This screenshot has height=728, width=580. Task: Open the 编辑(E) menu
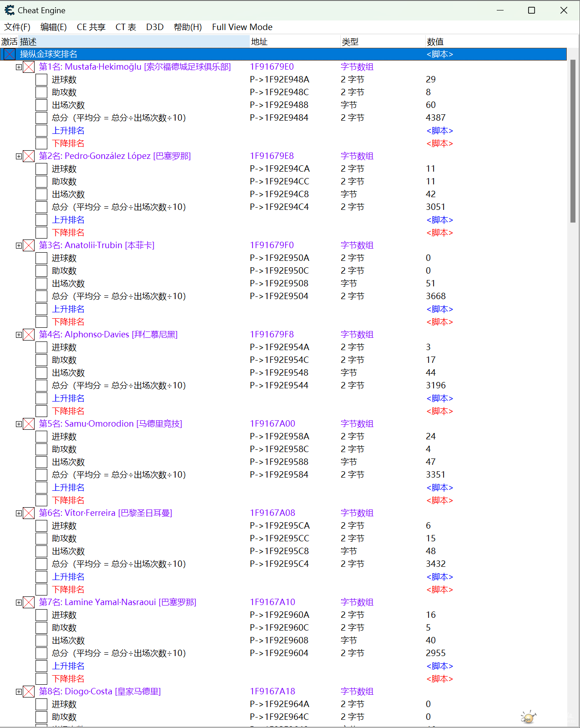[54, 27]
